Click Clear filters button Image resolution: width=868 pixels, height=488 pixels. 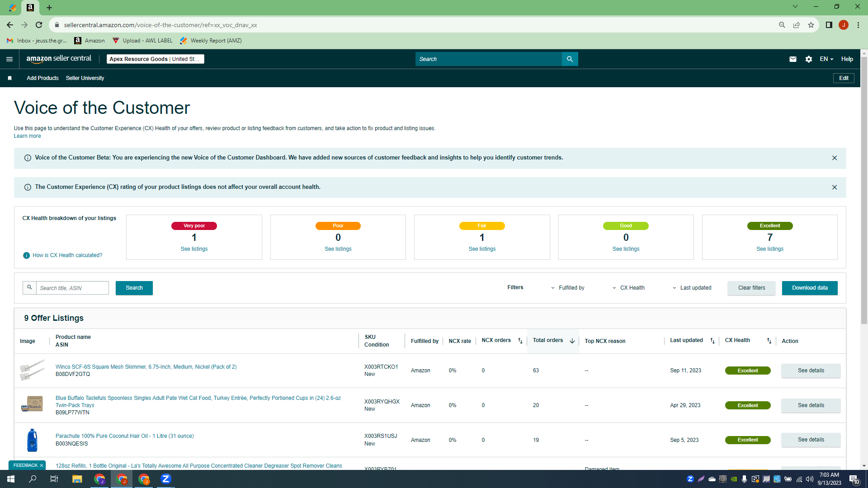751,288
